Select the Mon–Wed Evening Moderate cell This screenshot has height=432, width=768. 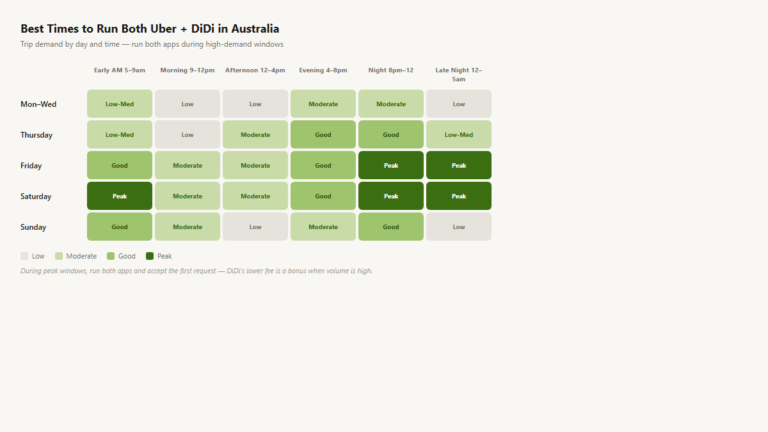tap(323, 104)
